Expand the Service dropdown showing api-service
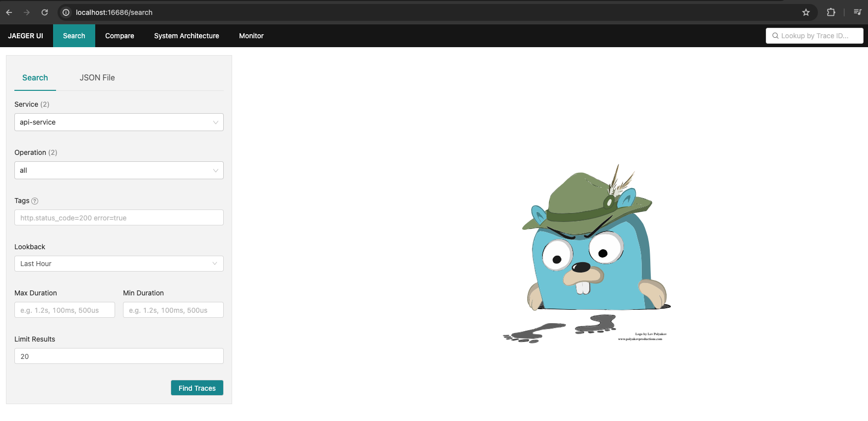The height and width of the screenshot is (421, 868). tap(119, 122)
